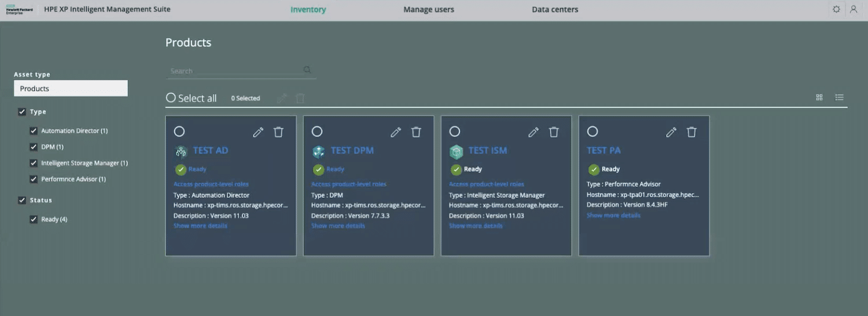Open the TEST AD title link
Screen dimensions: 868x316
pyautogui.click(x=211, y=150)
